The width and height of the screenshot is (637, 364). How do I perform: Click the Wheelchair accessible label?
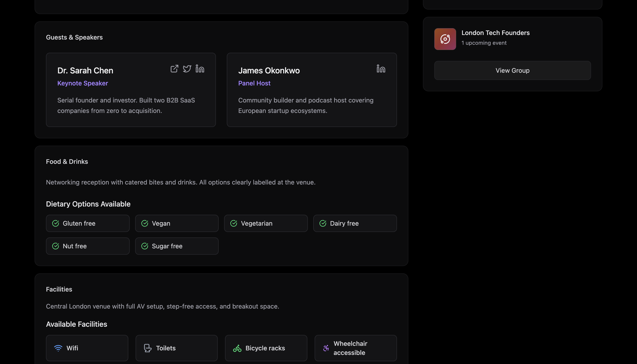[350, 348]
